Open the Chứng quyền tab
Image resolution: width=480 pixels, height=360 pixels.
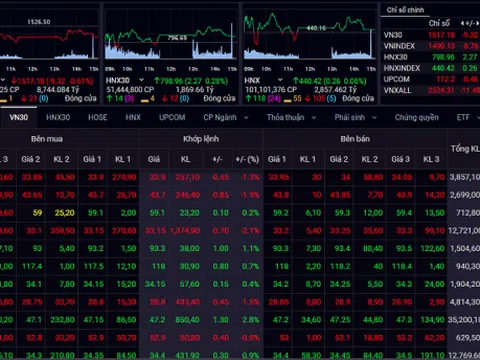(417, 117)
